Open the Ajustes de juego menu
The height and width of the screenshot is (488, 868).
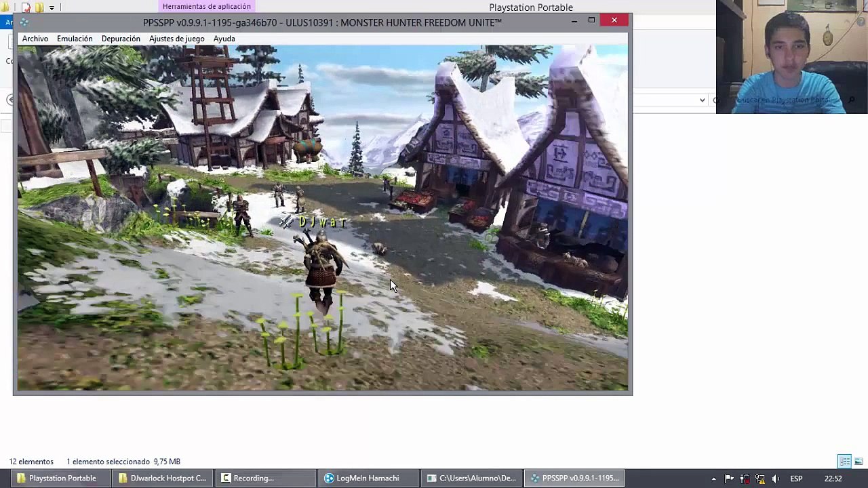pyautogui.click(x=176, y=39)
